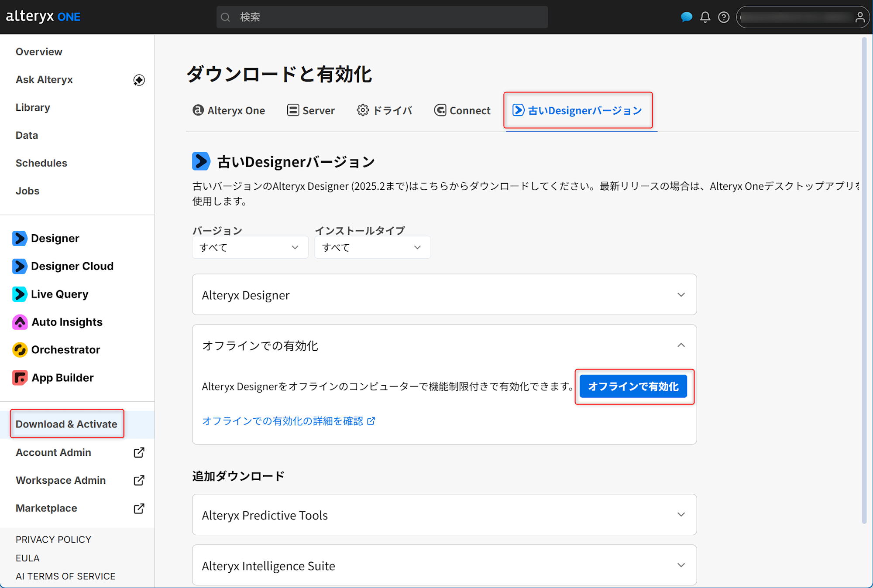Click the 古いDesignerバージョン tab icon
The image size is (873, 588).
(518, 110)
